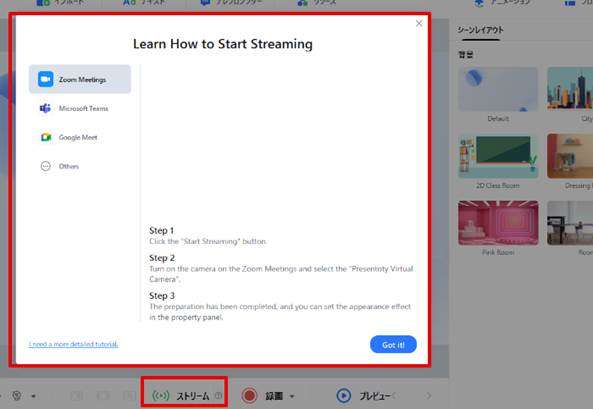Image resolution: width=593 pixels, height=409 pixels.
Task: Select the Zoom Meetings tutorial tab
Action: click(x=80, y=79)
